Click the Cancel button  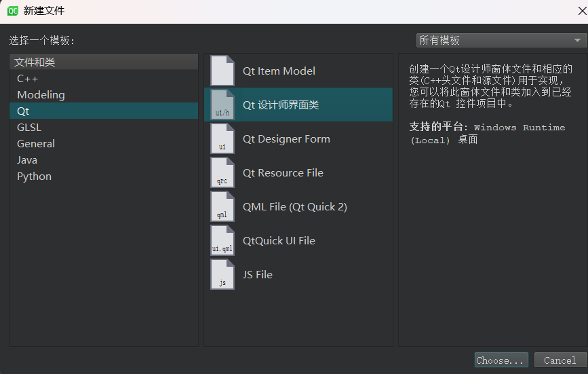[x=560, y=360]
